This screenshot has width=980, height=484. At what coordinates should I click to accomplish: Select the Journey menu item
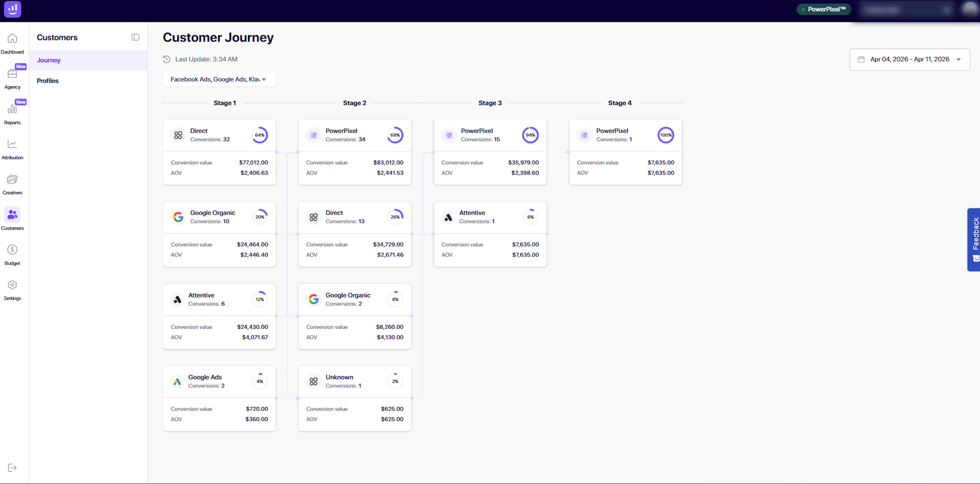click(49, 60)
